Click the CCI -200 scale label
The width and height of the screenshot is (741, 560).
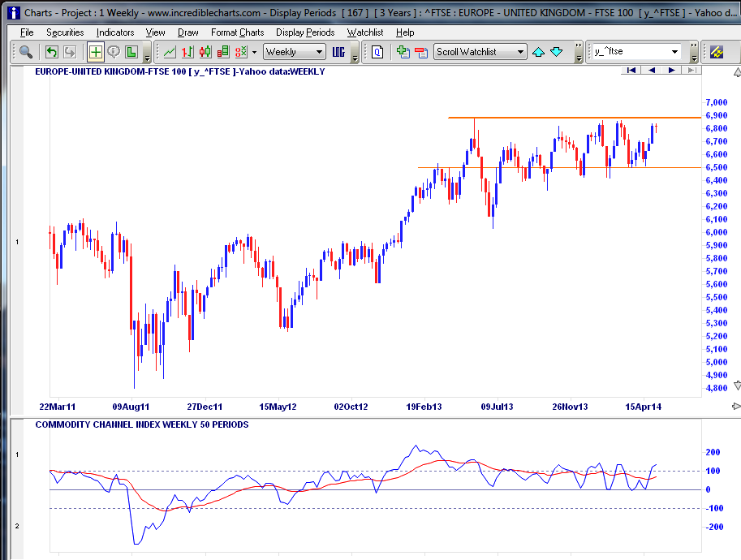coord(714,527)
